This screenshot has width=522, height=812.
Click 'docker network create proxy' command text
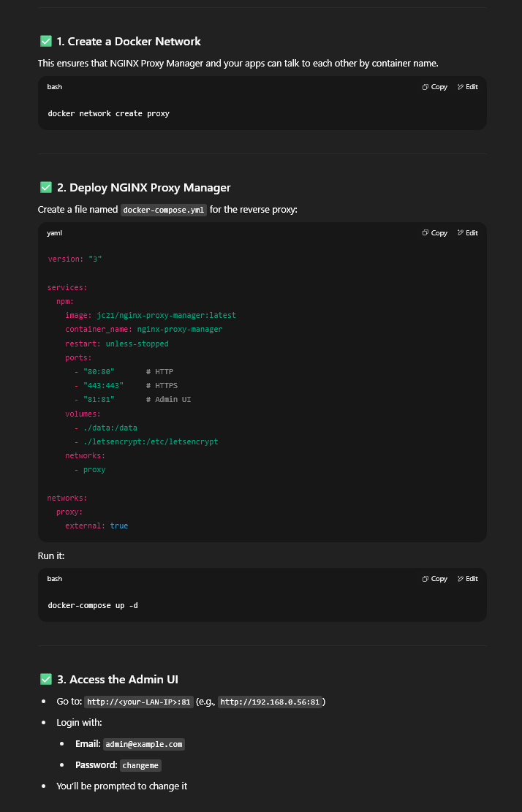point(109,113)
